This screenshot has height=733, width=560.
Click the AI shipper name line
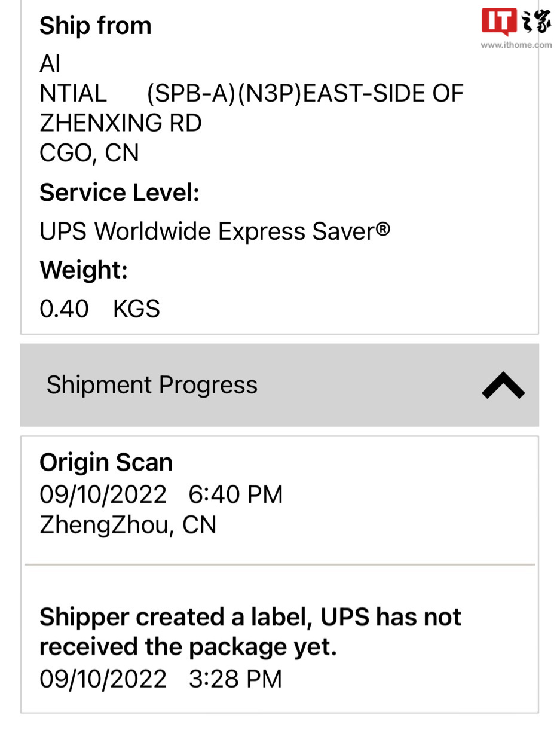pyautogui.click(x=50, y=64)
